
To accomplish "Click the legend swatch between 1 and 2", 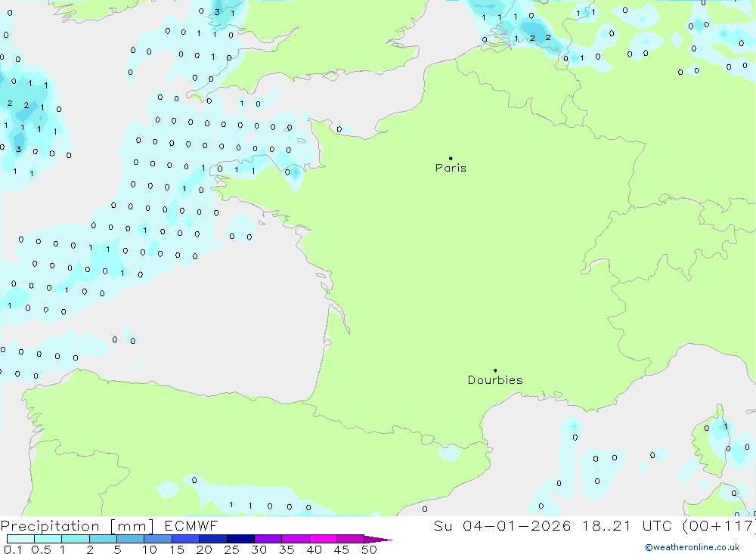I will (76, 539).
